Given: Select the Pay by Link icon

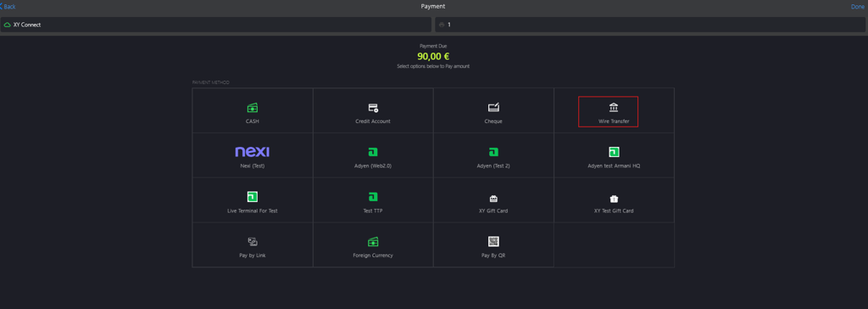Looking at the screenshot, I should [x=253, y=241].
